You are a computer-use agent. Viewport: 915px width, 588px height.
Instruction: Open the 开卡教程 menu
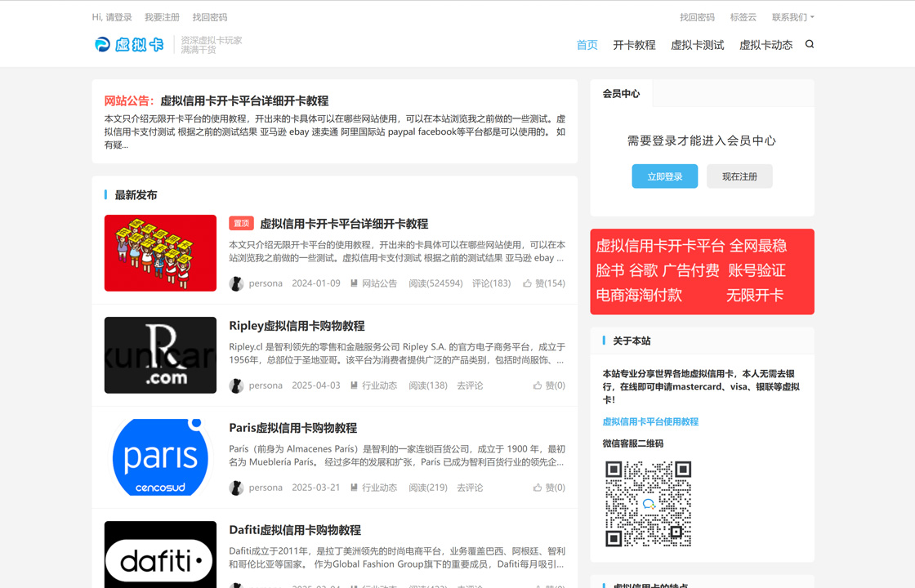[x=634, y=45]
